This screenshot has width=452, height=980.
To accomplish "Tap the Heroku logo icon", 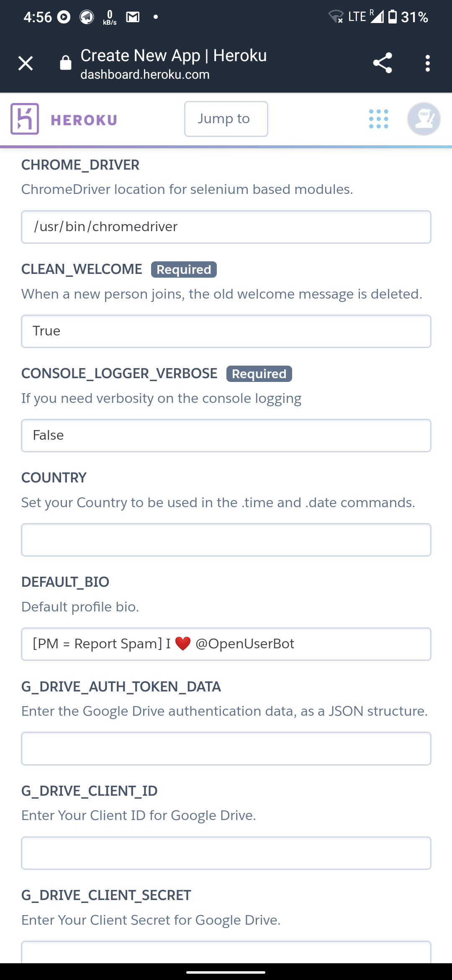I will point(25,119).
